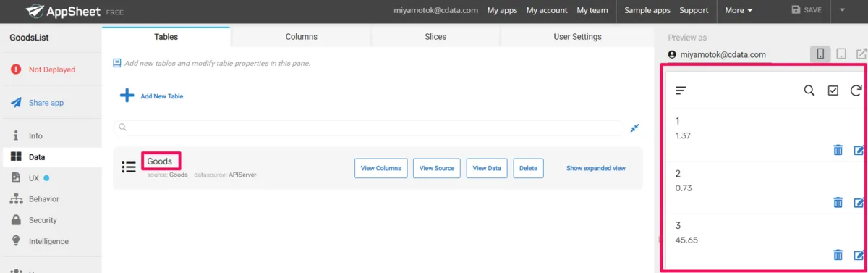
Task: Click the help book icon in Tables pane
Action: [x=117, y=63]
